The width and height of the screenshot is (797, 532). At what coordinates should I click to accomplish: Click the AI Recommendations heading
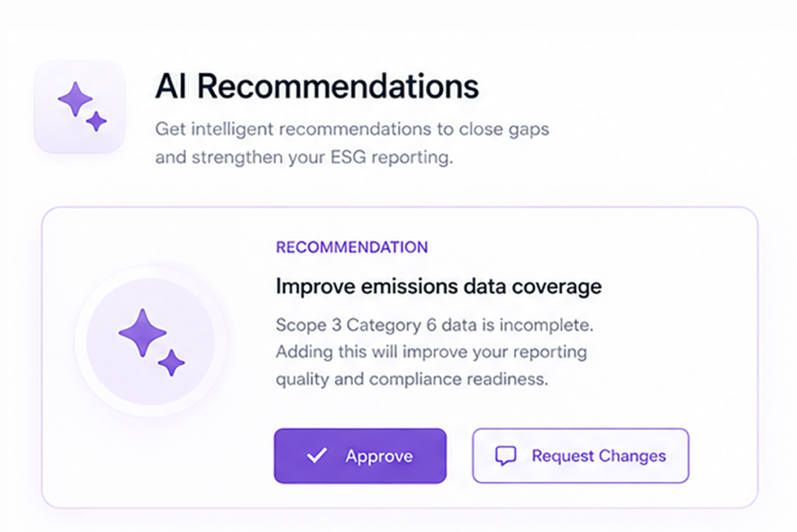pos(318,86)
